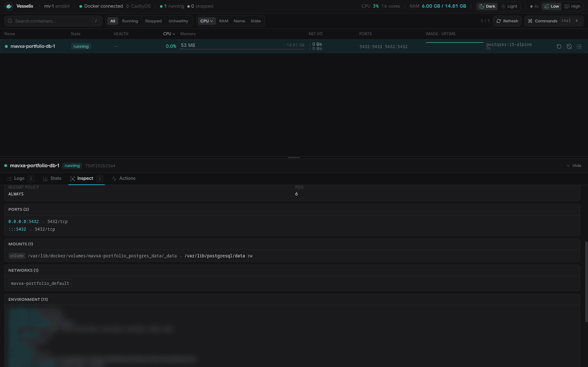Select Low refresh mode

click(552, 6)
